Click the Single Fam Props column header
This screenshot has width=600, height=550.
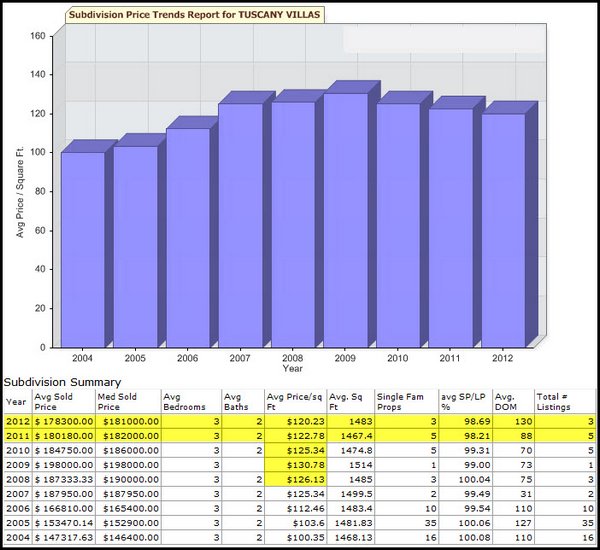point(406,402)
